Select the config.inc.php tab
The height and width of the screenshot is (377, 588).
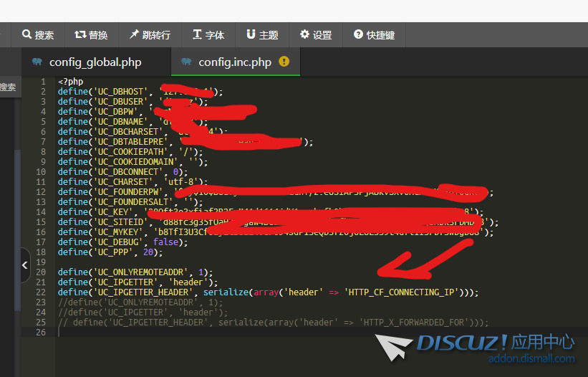[235, 62]
